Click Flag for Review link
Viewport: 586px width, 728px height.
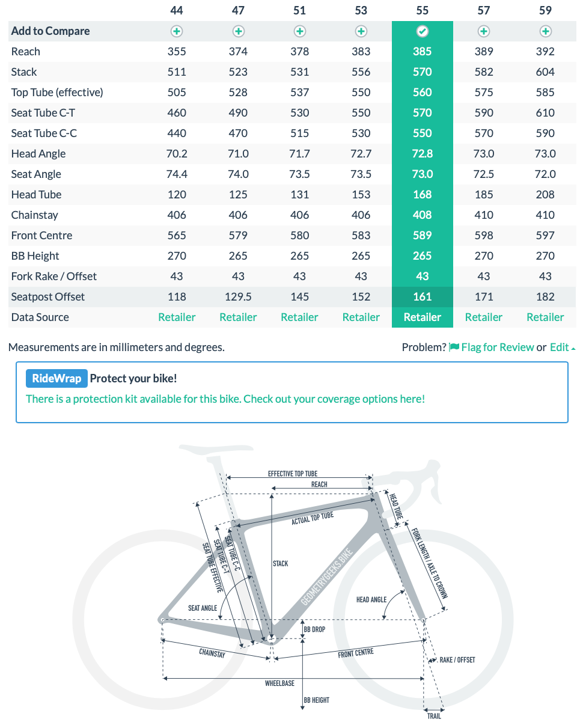click(497, 347)
